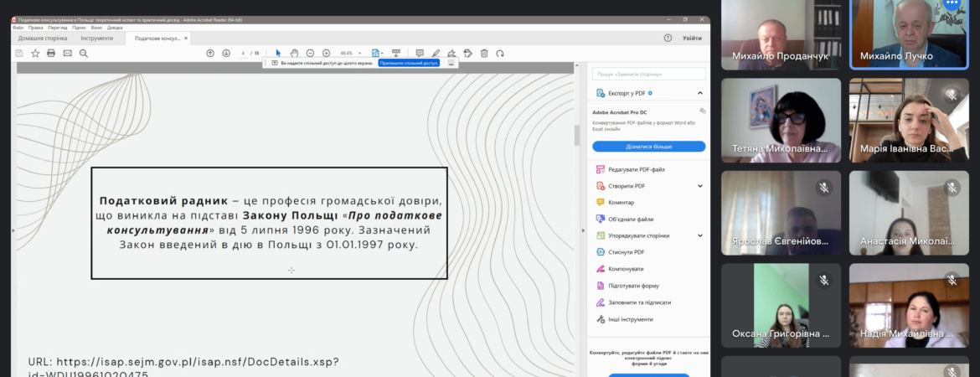Screen dimensions: 980x377
Task: Open the Вікно menu
Action: coord(96,28)
